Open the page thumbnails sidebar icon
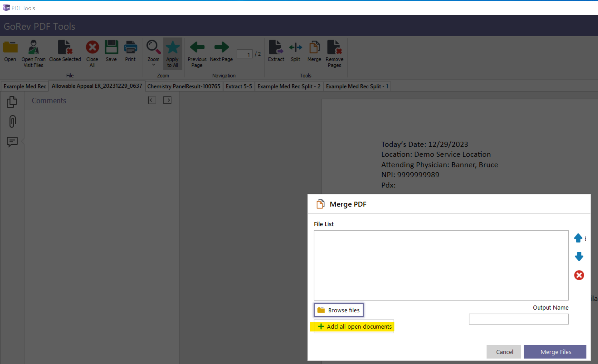This screenshot has height=364, width=598. 12,102
